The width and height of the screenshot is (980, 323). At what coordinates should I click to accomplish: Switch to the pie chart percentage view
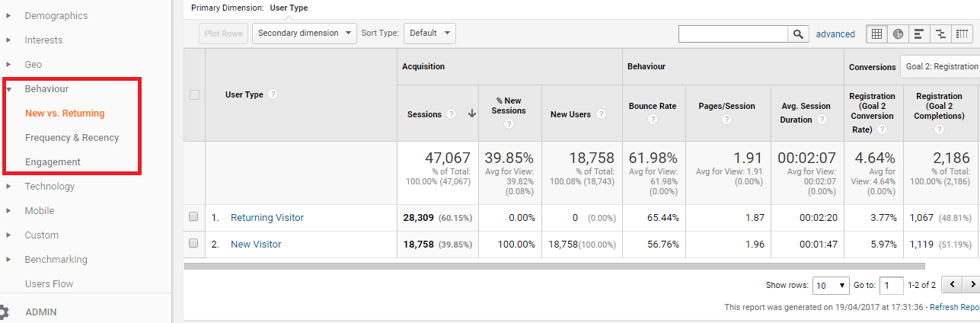coord(898,34)
